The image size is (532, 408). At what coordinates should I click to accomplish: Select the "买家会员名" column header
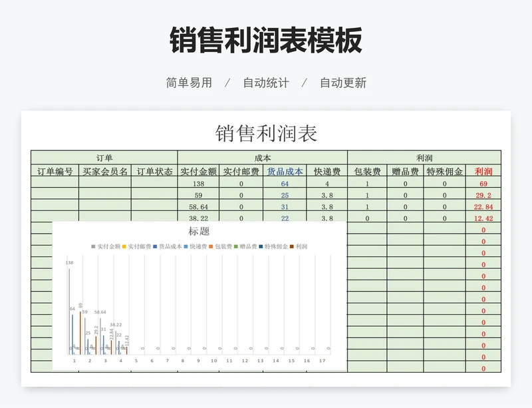pyautogui.click(x=105, y=171)
